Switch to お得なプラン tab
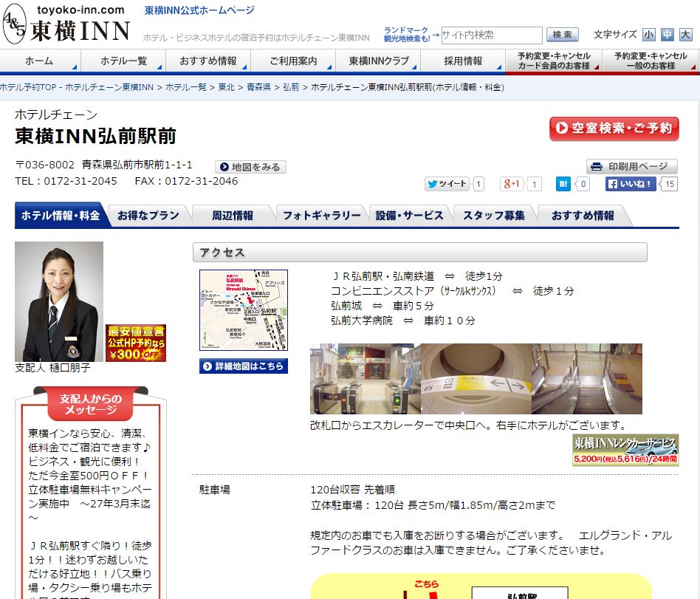This screenshot has height=599, width=700. tap(148, 216)
